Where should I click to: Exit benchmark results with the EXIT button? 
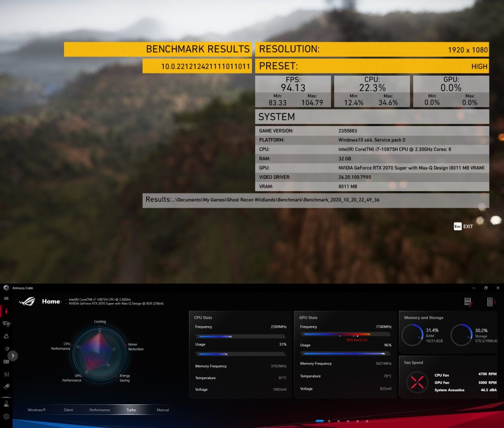[463, 226]
